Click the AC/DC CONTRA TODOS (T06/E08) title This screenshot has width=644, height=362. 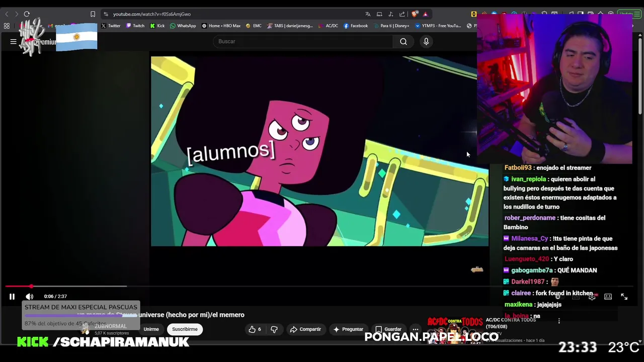click(511, 323)
